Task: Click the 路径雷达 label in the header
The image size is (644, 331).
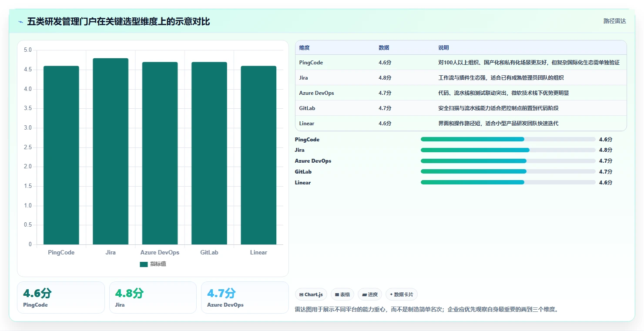Action: point(614,21)
